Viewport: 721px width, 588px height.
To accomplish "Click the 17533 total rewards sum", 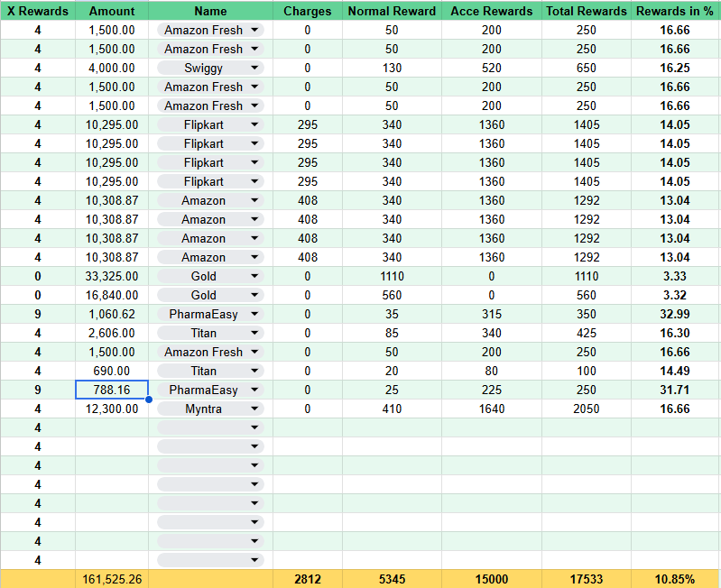I will coord(587,579).
